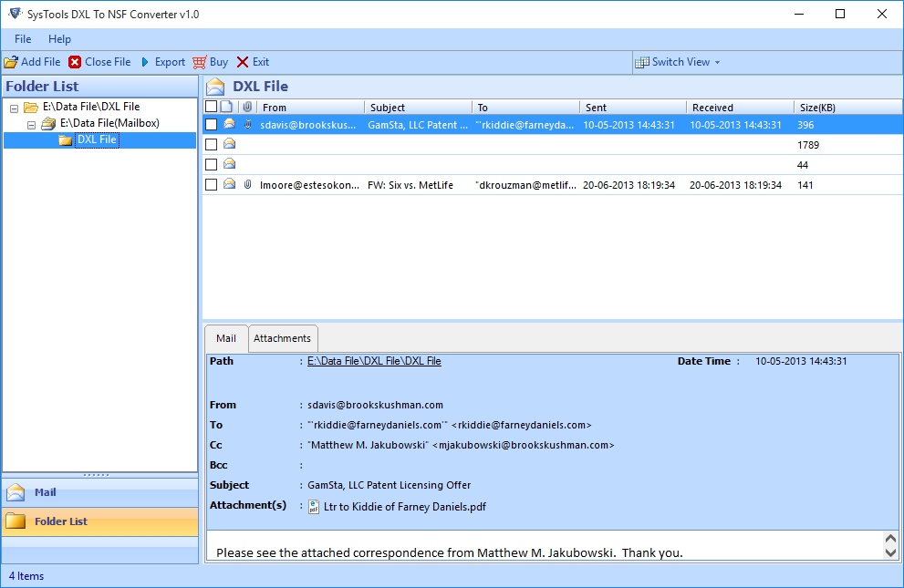Click the message body scroll down arrow
The height and width of the screenshot is (588, 904).
(x=890, y=552)
